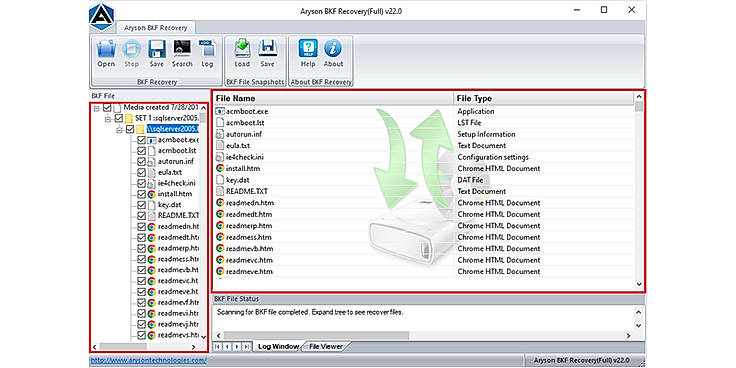Sort by the File Name column header
This screenshot has width=736, height=368.
click(x=333, y=98)
